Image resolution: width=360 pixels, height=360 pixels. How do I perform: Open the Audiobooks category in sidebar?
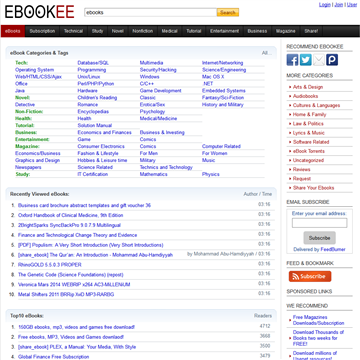click(305, 96)
